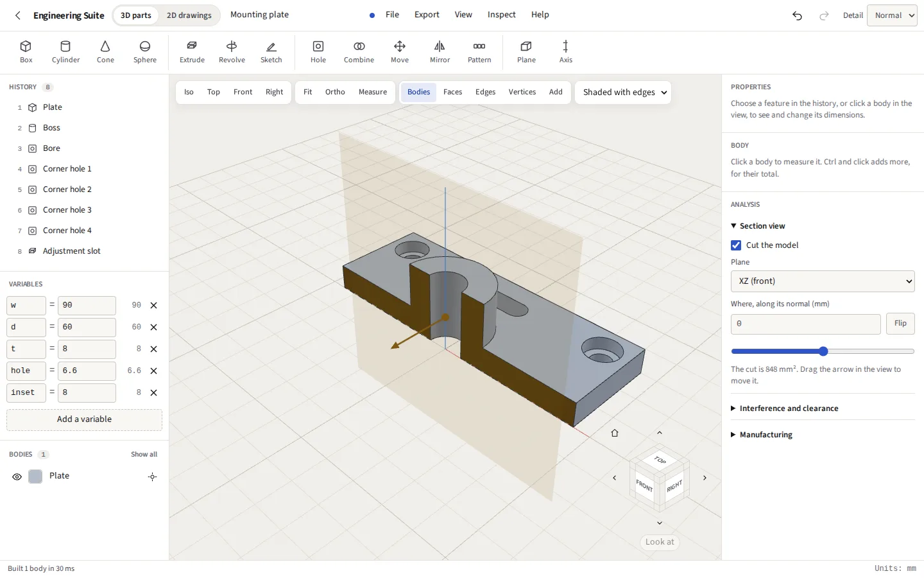Click the section position slider
Image resolution: width=924 pixels, height=578 pixels.
click(x=823, y=351)
